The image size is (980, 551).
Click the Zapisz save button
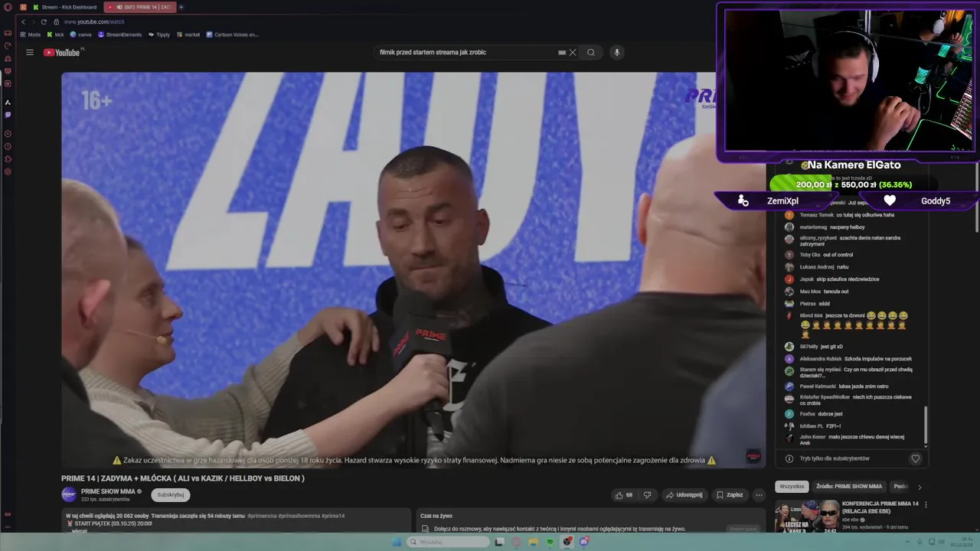point(730,494)
